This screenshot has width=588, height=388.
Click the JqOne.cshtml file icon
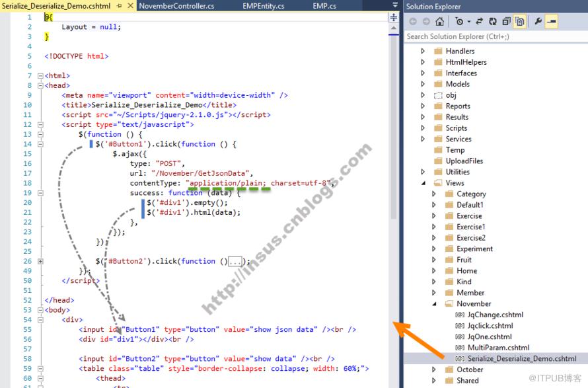click(x=460, y=337)
